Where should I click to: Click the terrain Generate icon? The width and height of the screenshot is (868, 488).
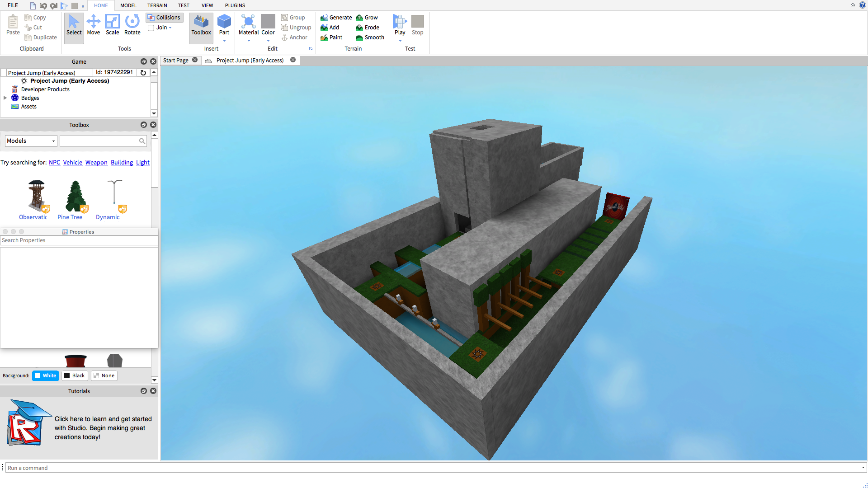coord(324,18)
